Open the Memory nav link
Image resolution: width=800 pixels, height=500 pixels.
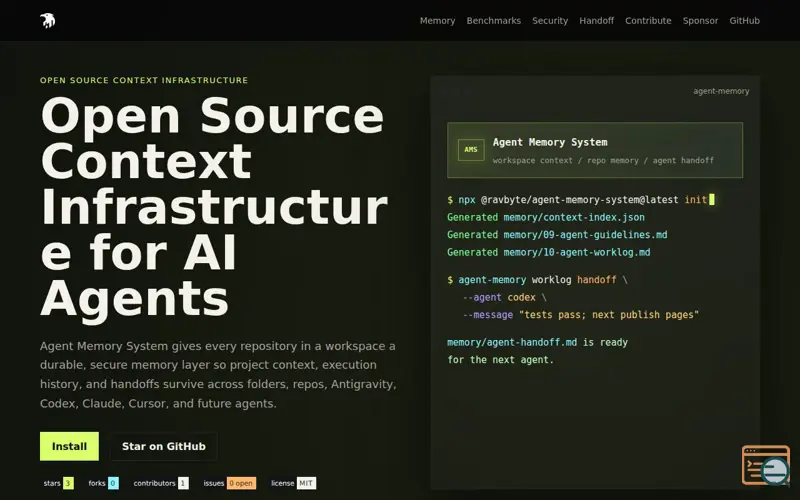tap(437, 21)
